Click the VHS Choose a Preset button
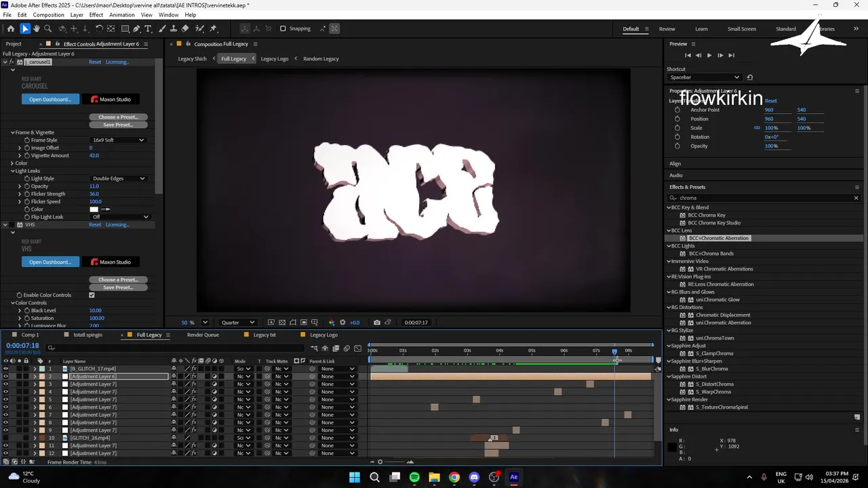The width and height of the screenshot is (868, 488). pos(118,280)
